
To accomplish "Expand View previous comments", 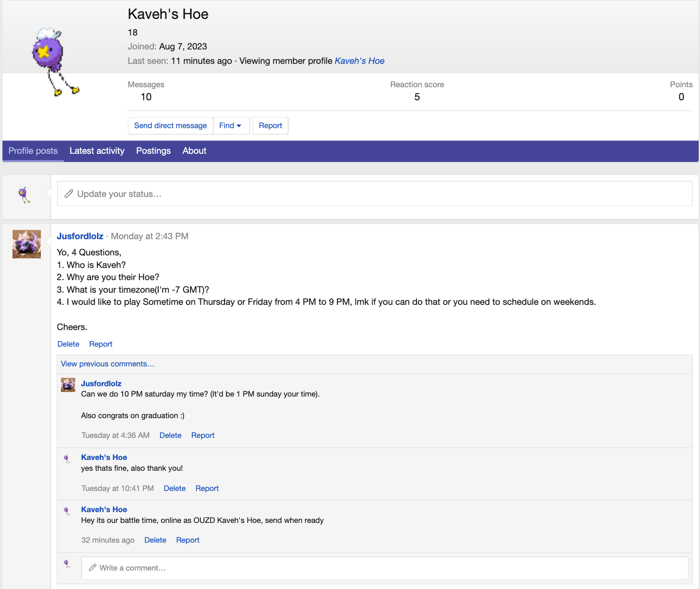I will pyautogui.click(x=108, y=364).
